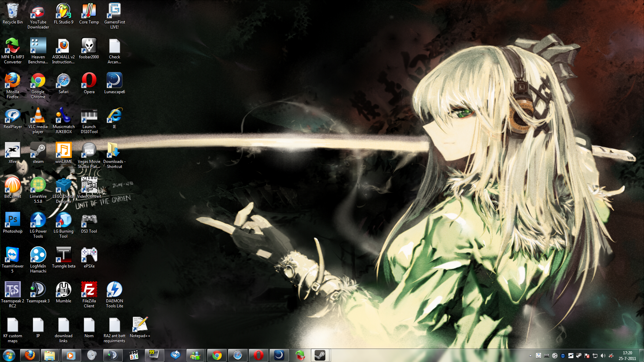Select the LG Burning Tool icon
The height and width of the screenshot is (362, 644).
(64, 226)
